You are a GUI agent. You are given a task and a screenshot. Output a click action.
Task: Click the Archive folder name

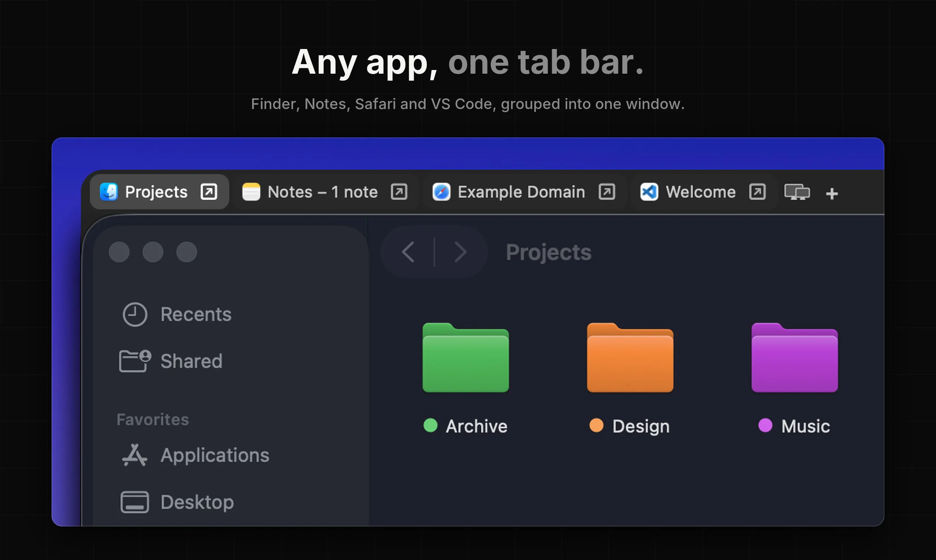point(477,426)
